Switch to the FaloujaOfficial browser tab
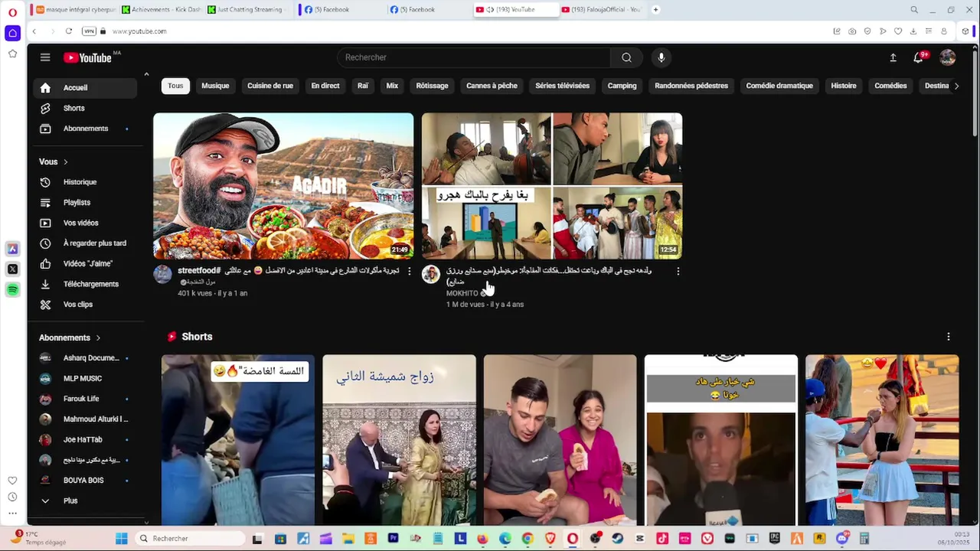Screen dimensions: 980x551 tap(602, 10)
